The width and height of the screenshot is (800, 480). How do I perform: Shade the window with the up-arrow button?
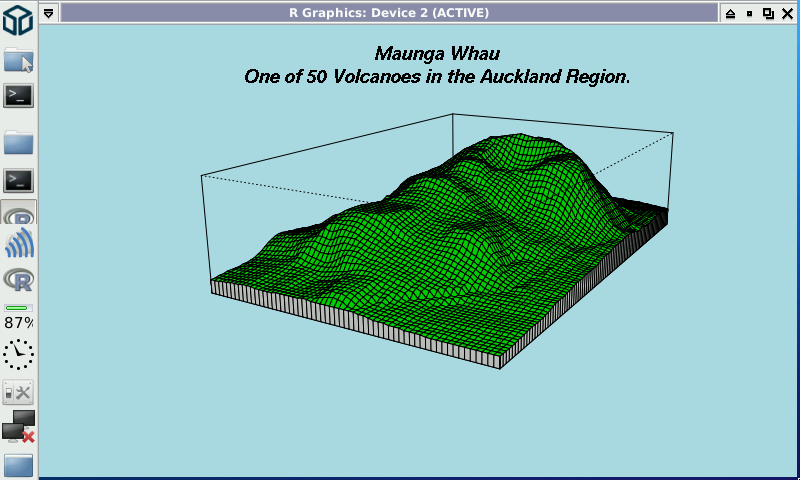(x=730, y=13)
